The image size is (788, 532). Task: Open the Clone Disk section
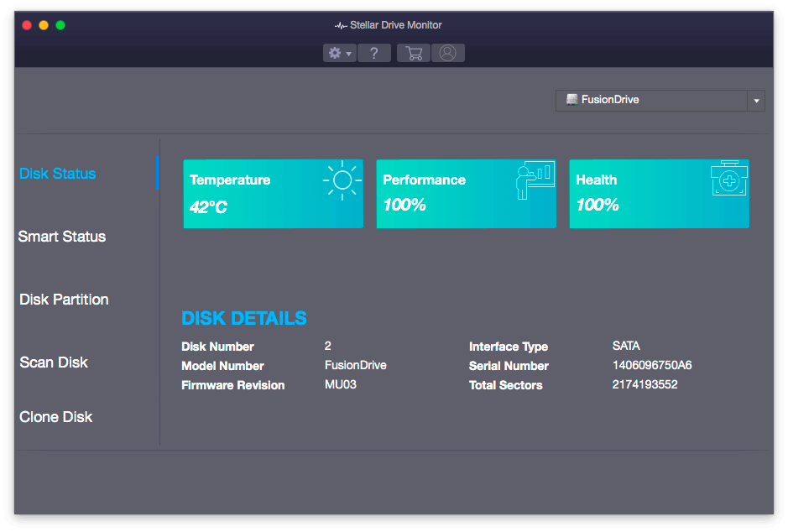(56, 417)
